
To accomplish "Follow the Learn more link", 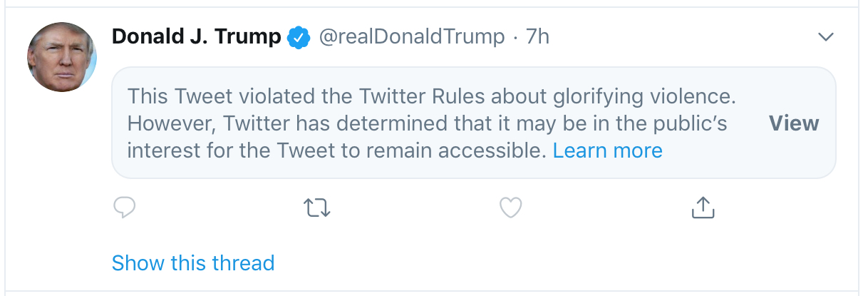I will pos(607,150).
